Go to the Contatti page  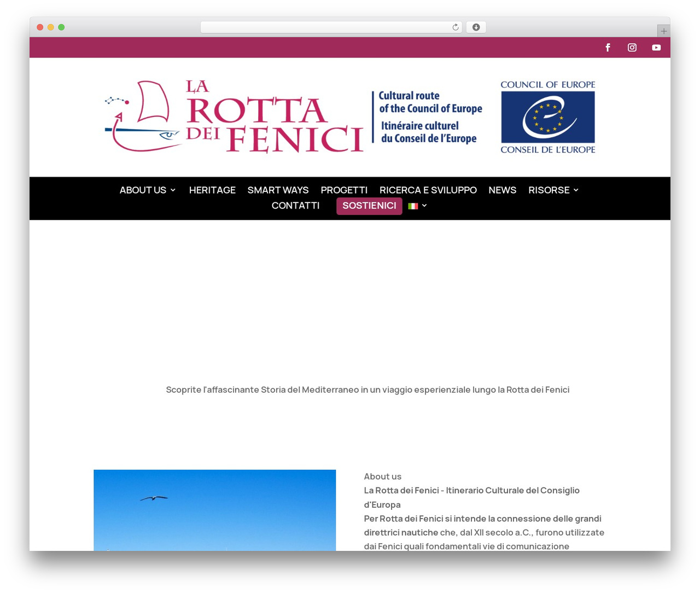(x=295, y=206)
